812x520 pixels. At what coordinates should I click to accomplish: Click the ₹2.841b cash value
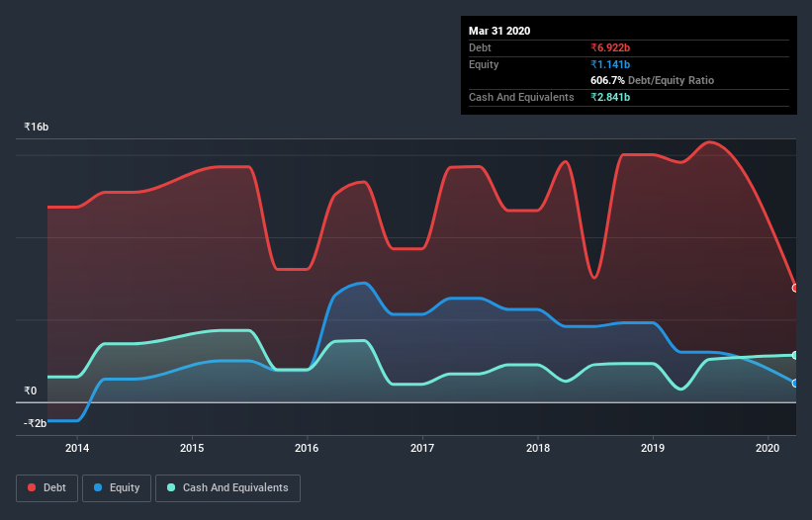point(610,97)
